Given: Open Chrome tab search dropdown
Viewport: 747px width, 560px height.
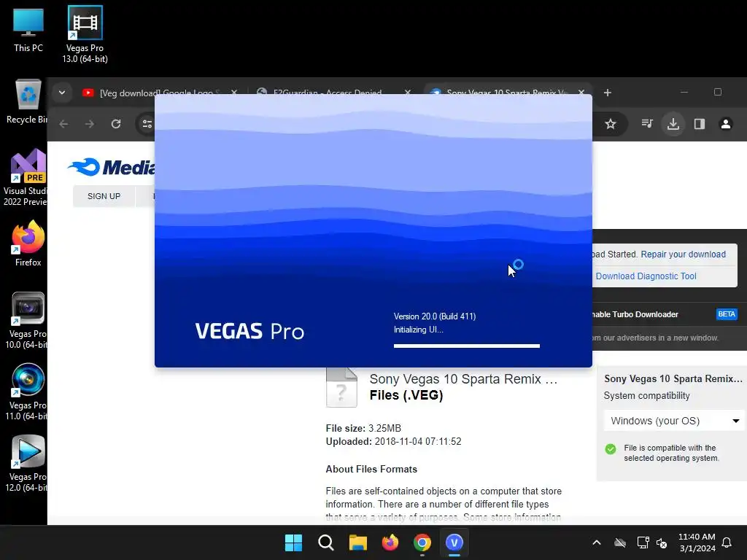Looking at the screenshot, I should [x=62, y=93].
